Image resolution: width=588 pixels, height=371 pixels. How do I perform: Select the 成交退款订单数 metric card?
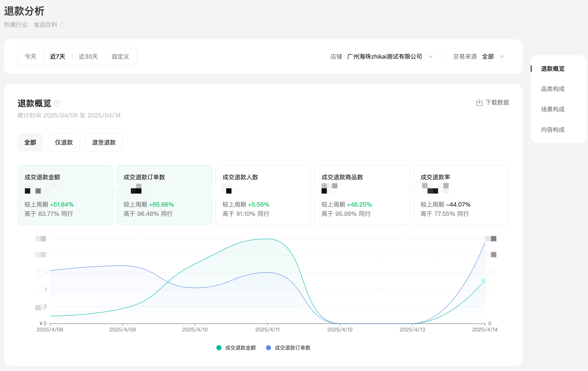[164, 195]
